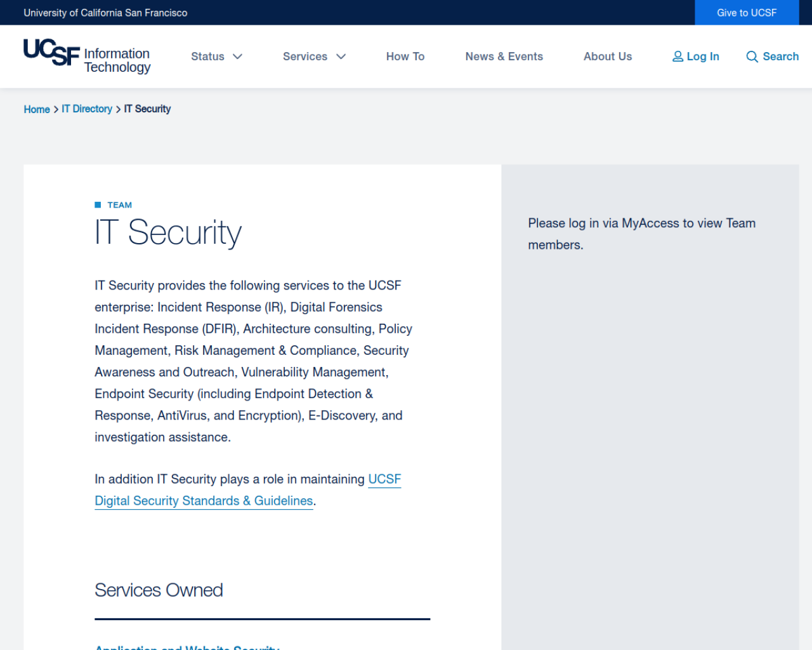Open the News & Events menu
The width and height of the screenshot is (812, 650).
point(504,56)
